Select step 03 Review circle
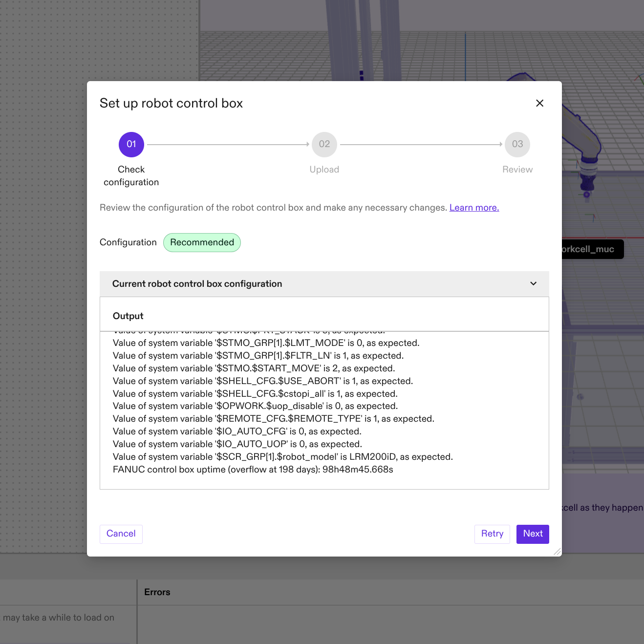Screen dimensions: 644x644 point(517,144)
